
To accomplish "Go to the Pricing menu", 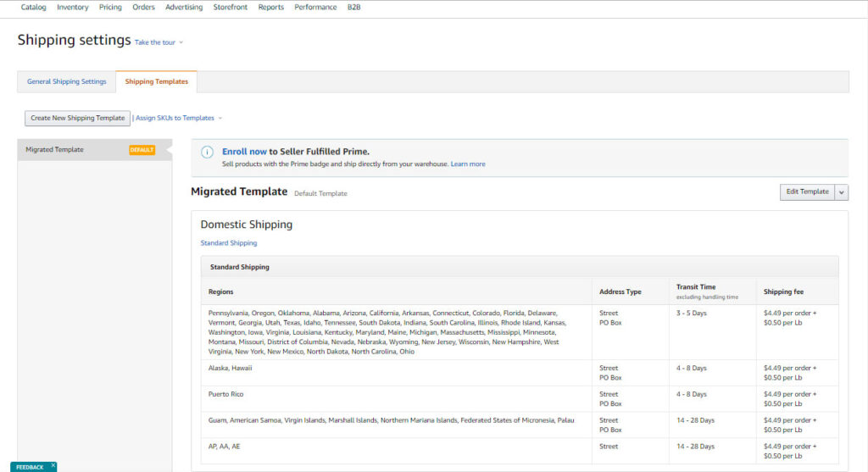I will [110, 7].
